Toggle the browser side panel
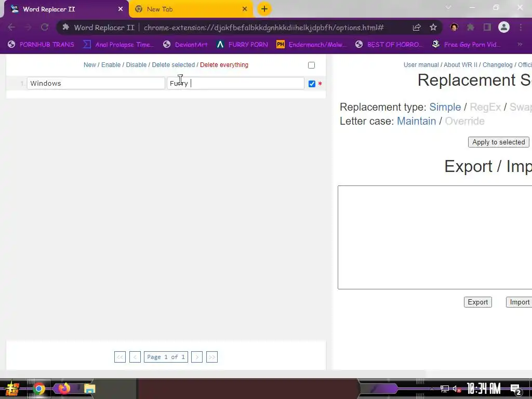Viewport: 532px width, 399px height. (487, 27)
